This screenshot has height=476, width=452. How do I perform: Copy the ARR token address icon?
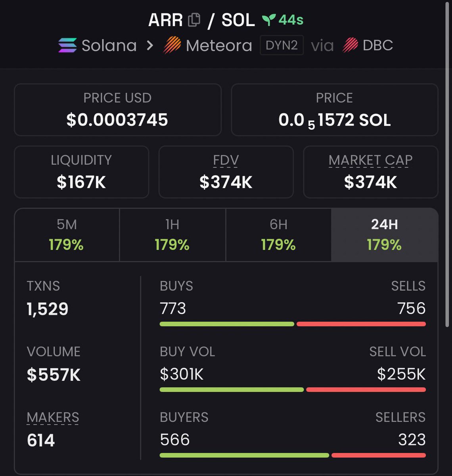194,20
